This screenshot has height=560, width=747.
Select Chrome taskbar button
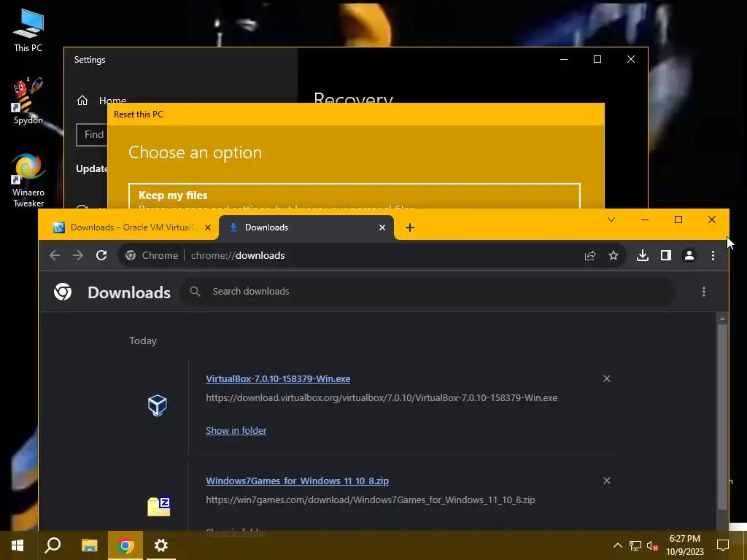tap(125, 545)
